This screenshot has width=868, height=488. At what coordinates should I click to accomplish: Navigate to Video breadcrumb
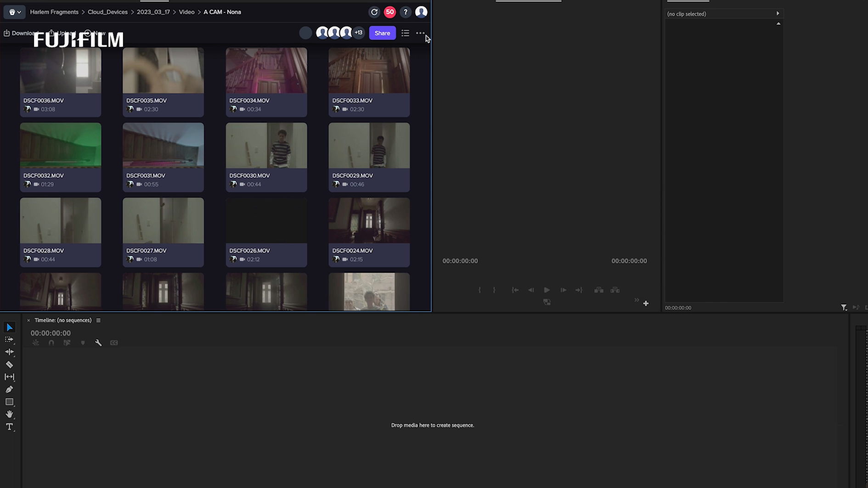pos(186,12)
